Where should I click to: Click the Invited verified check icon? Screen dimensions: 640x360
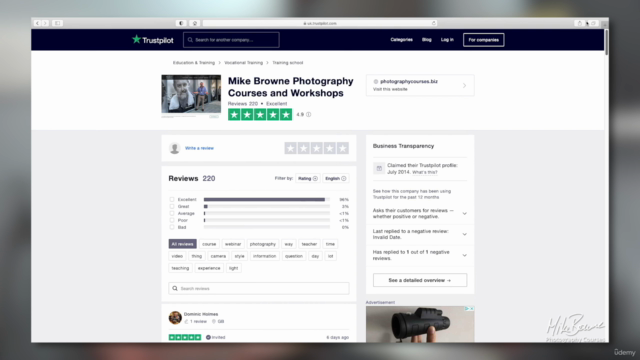point(208,337)
